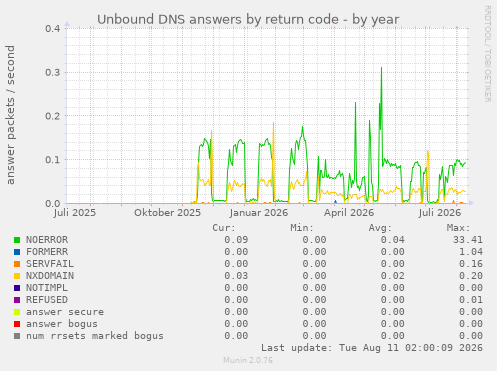Click the 'Munin 2.0.76' footer text
Viewport: 497px width, 371px height.
[248, 360]
